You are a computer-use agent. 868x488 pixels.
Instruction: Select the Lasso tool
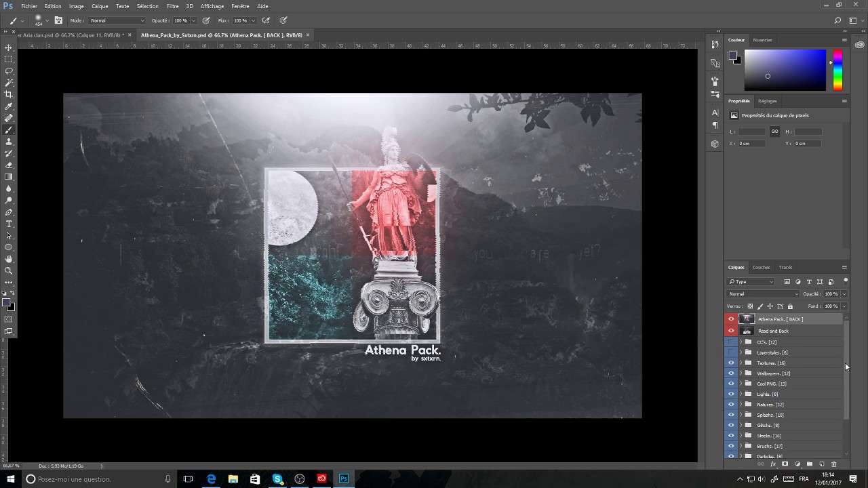[9, 71]
